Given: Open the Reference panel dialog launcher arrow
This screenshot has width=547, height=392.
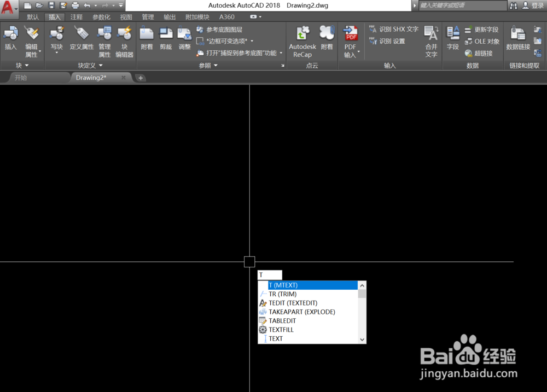Looking at the screenshot, I should click(283, 65).
